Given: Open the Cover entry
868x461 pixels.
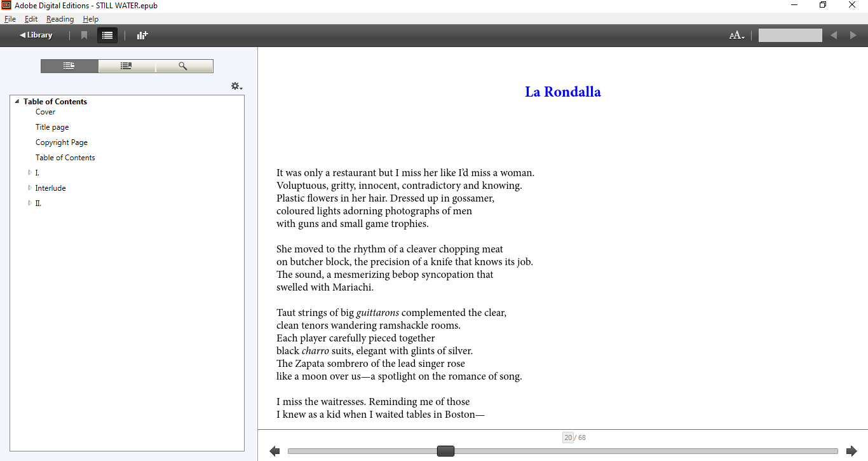Looking at the screenshot, I should 45,112.
